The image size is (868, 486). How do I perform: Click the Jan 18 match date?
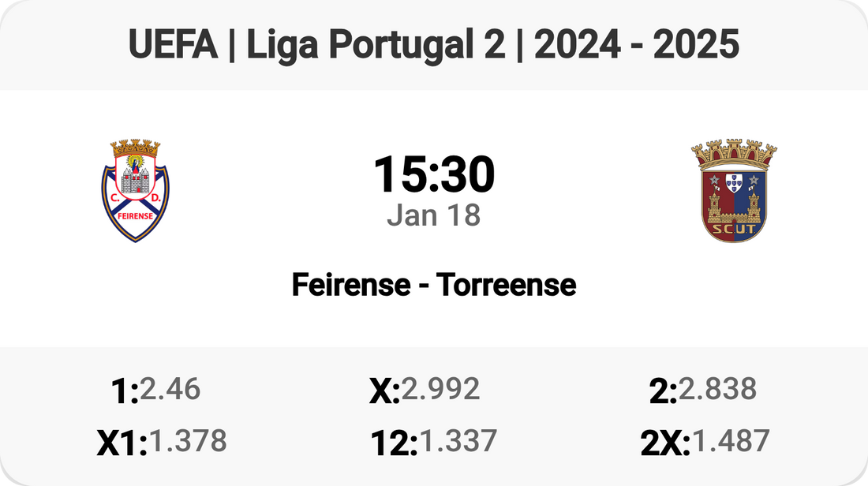pos(434,215)
